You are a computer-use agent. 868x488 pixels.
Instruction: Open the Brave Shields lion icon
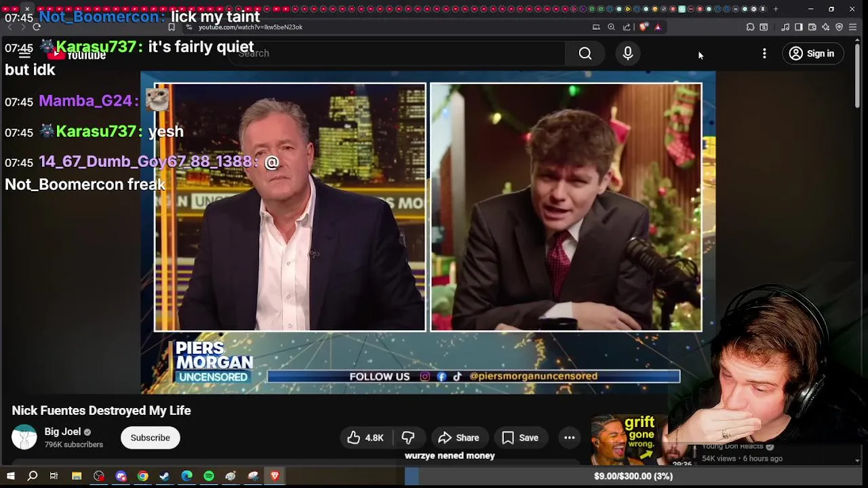pos(643,27)
